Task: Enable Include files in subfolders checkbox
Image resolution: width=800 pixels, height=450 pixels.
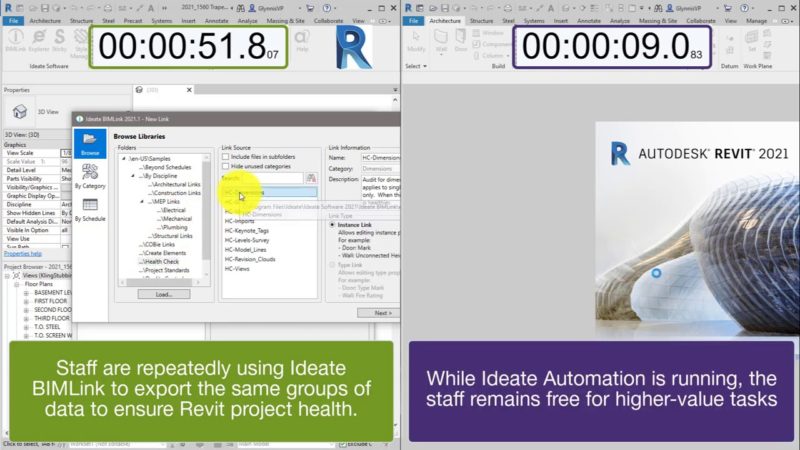Action: point(226,157)
